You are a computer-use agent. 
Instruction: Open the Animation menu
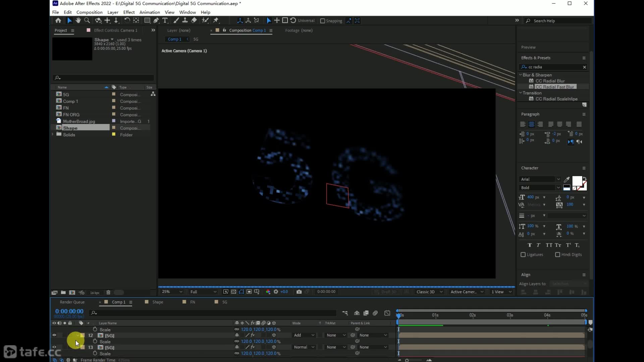click(150, 12)
